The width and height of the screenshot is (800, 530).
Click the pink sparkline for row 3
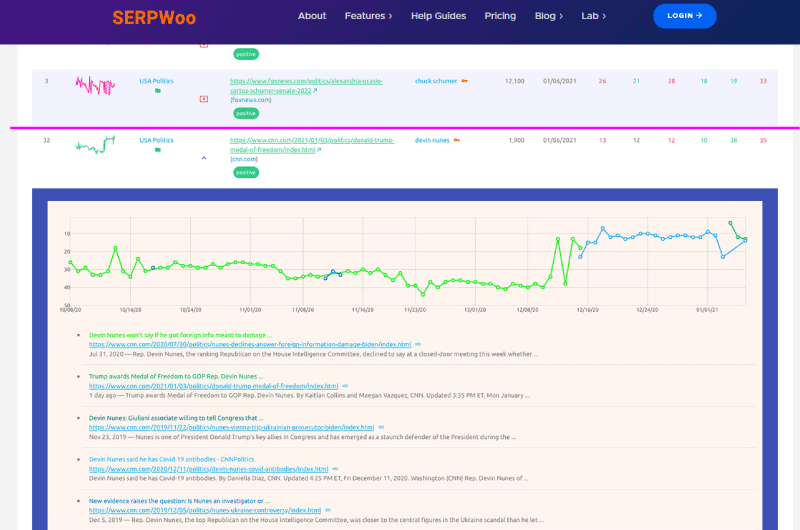(95, 85)
